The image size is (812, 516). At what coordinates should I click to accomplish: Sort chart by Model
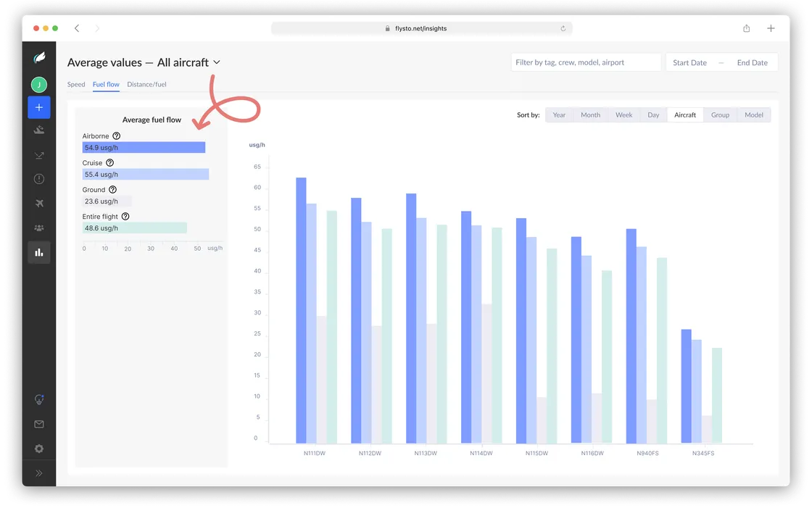[754, 115]
